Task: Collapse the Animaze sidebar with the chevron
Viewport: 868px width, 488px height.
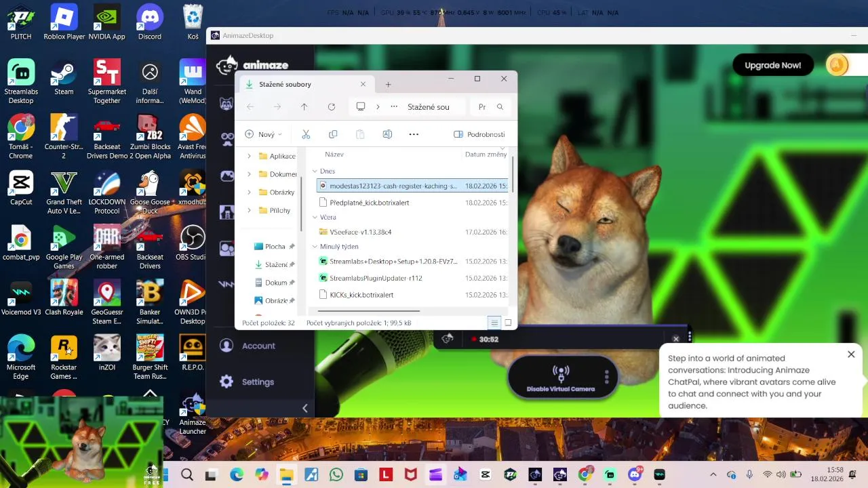Action: pos(304,408)
